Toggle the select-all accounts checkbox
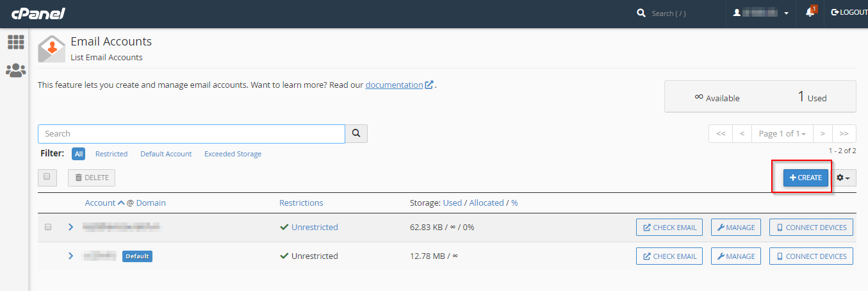The width and height of the screenshot is (868, 291). pyautogui.click(x=47, y=177)
